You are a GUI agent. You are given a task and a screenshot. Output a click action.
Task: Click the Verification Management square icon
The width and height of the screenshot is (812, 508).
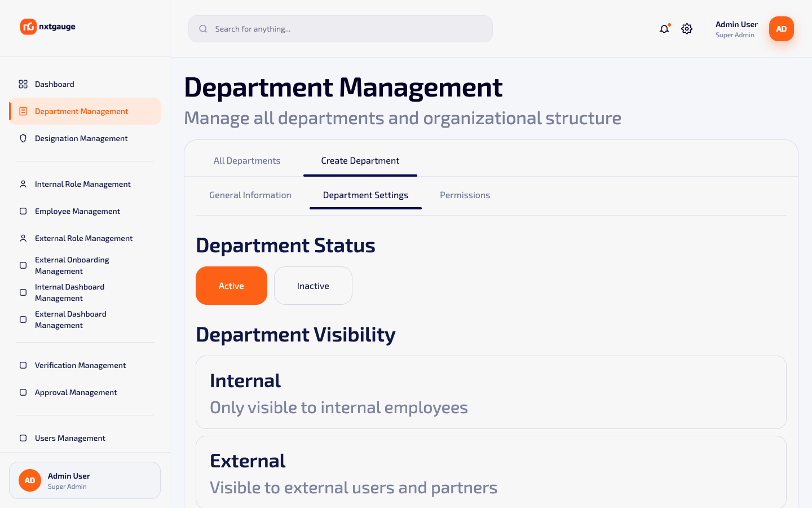coord(23,365)
